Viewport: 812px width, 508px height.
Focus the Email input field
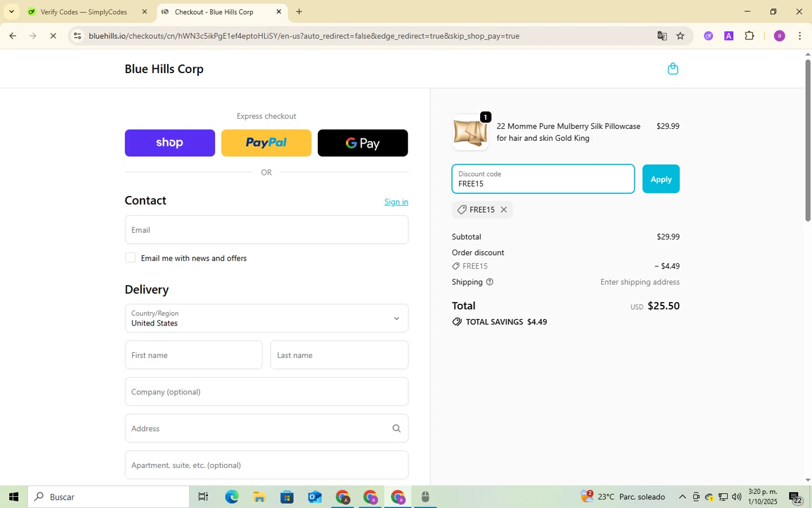(266, 230)
